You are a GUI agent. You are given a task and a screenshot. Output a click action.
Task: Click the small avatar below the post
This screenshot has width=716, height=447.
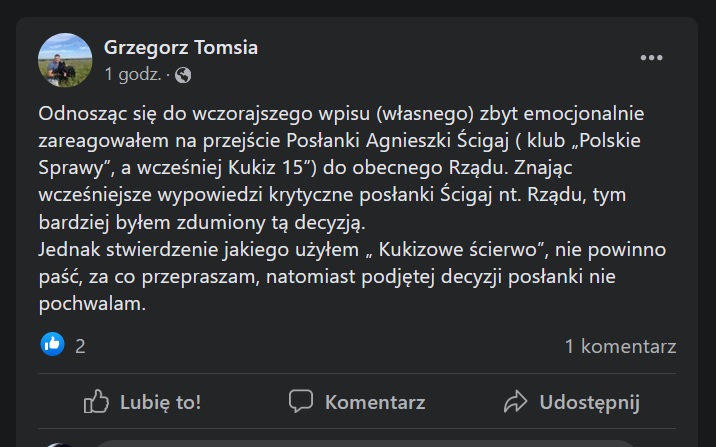point(60,443)
